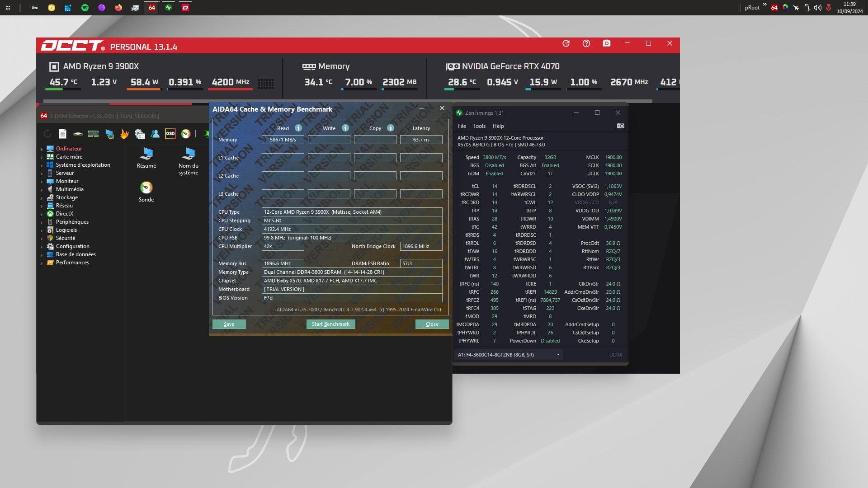
Task: Take an OCCT screenshot with camera icon
Action: (607, 43)
